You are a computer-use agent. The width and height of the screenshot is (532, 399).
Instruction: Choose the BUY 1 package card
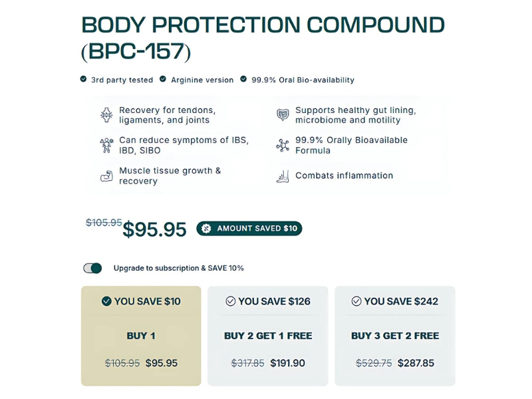(x=141, y=336)
